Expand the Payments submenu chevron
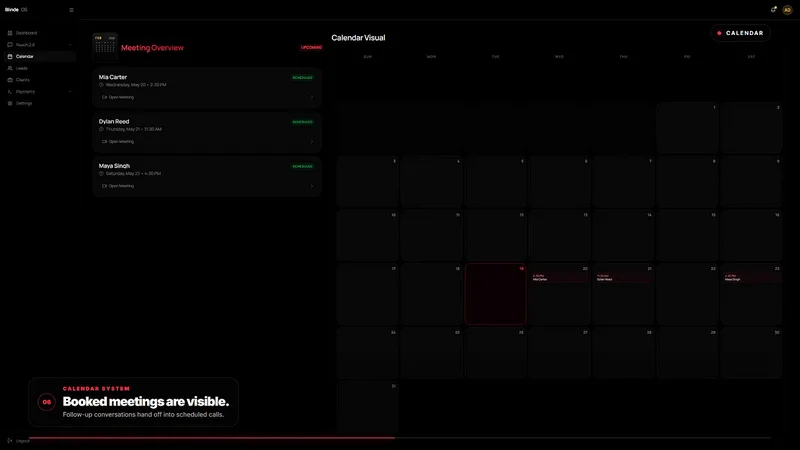The width and height of the screenshot is (800, 450). pyautogui.click(x=70, y=92)
